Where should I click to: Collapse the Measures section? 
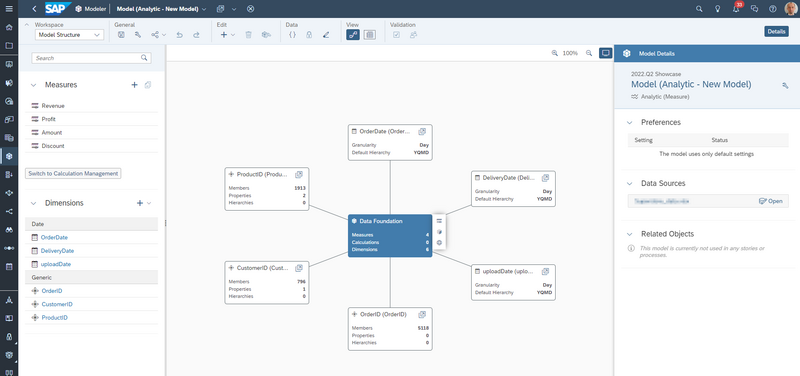pos(33,85)
